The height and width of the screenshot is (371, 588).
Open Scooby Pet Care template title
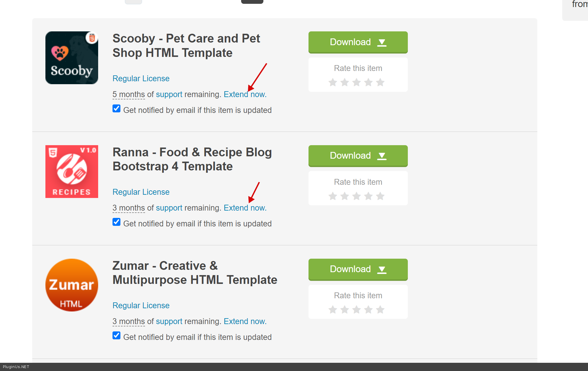[186, 45]
